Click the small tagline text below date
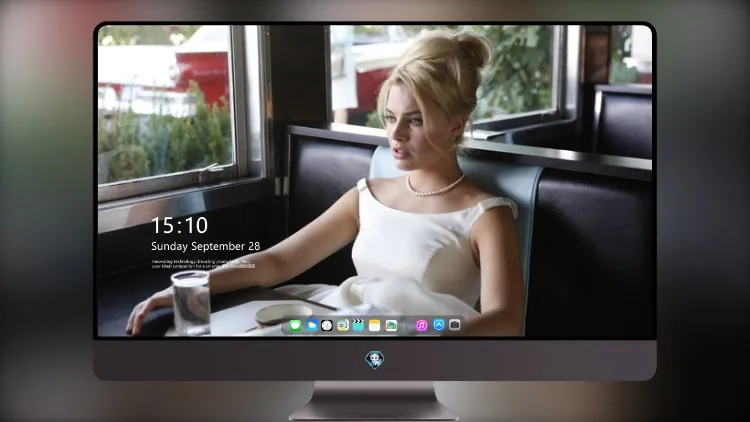 (203, 264)
